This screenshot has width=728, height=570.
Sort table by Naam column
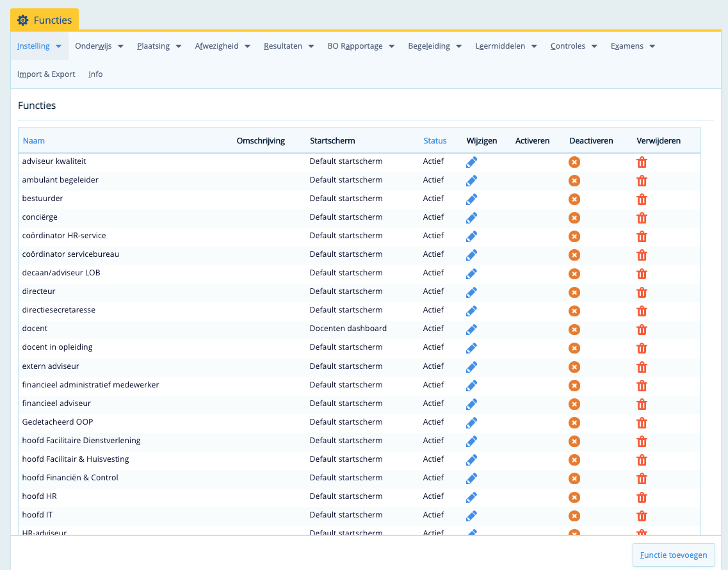34,141
